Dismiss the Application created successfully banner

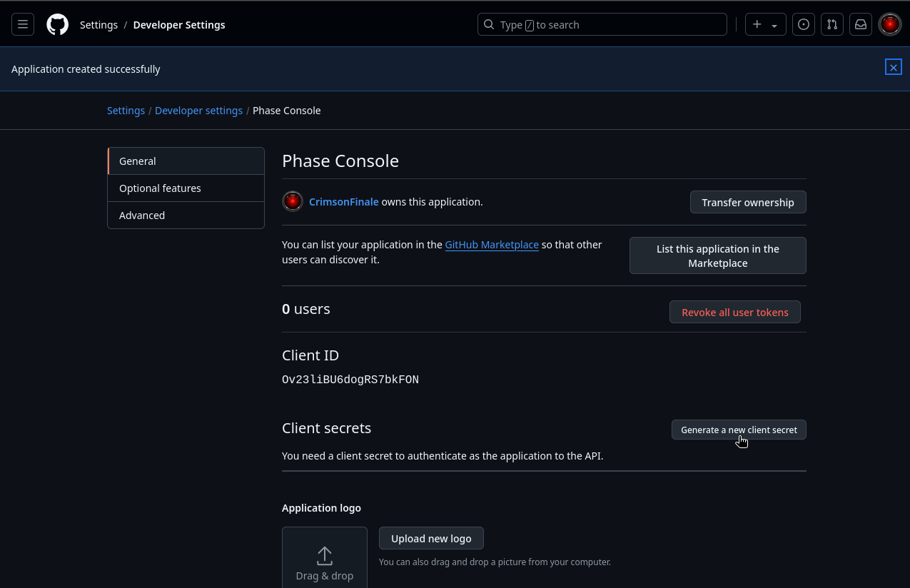(x=894, y=67)
